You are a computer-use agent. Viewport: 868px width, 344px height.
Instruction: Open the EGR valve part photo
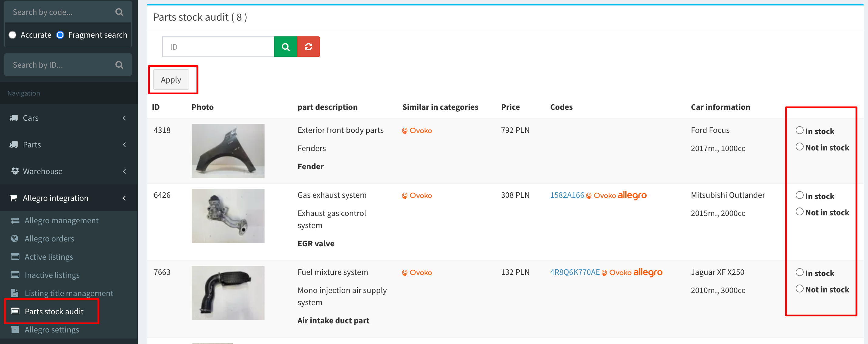point(228,216)
